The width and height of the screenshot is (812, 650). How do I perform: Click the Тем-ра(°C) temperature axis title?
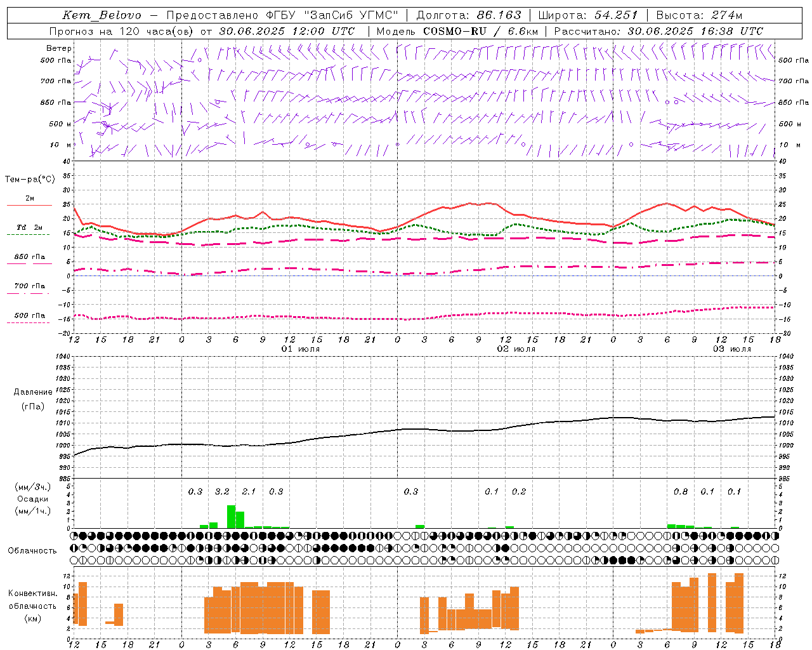[30, 180]
